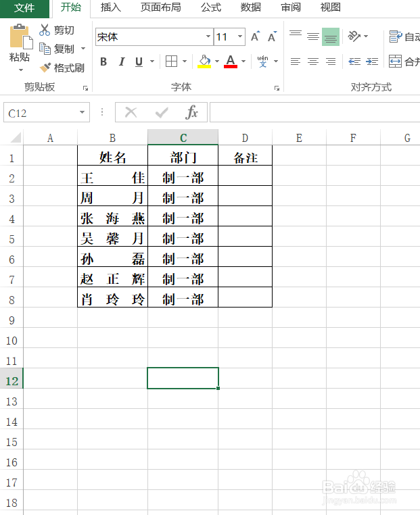Expand the fill color dropdown arrow
Viewport: 420px width, 515px height.
(217, 62)
